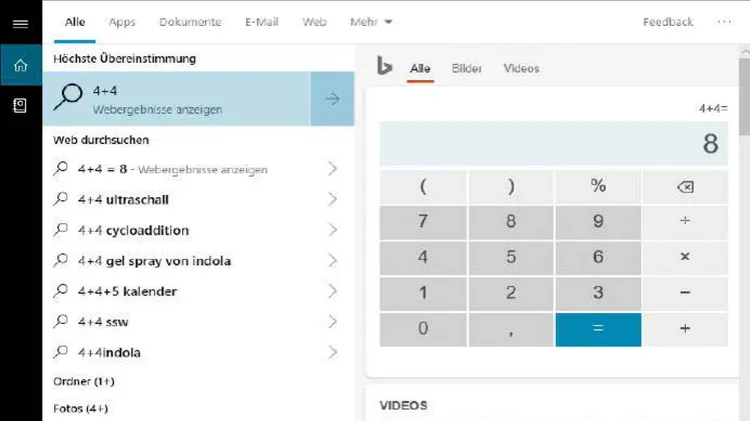Expand the 4+4 ultraschall suggestion chevron
Image resolution: width=750 pixels, height=421 pixels.
[x=333, y=200]
